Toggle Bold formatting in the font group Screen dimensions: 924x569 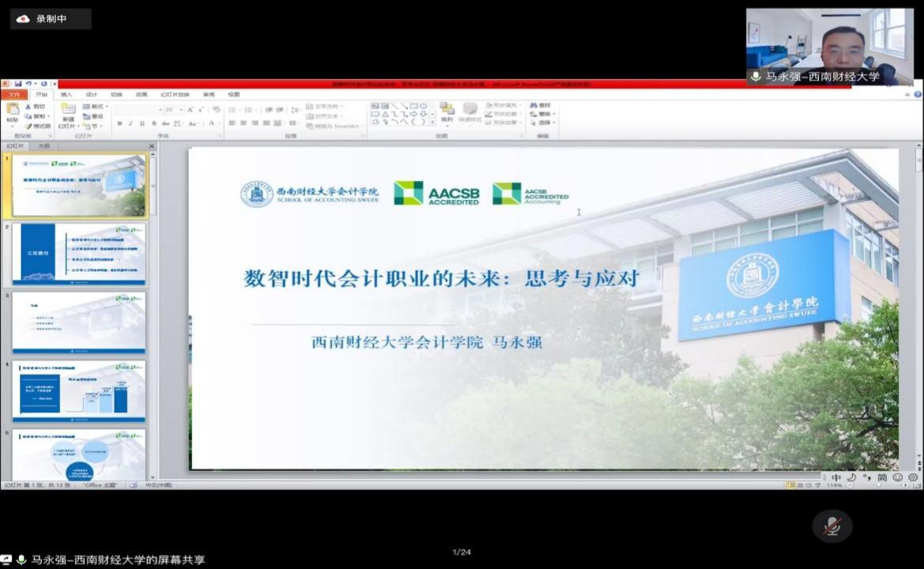pyautogui.click(x=119, y=123)
